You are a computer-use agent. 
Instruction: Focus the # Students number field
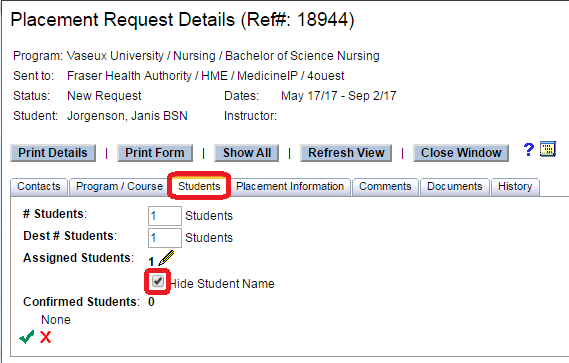point(165,216)
